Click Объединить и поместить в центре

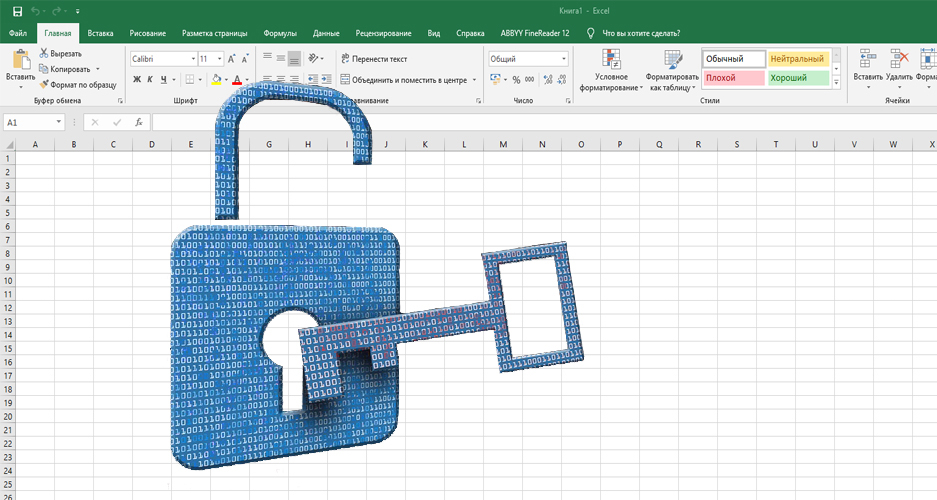[404, 79]
